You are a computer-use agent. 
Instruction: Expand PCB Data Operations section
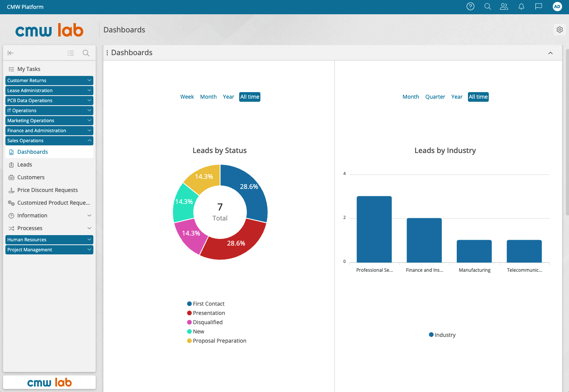click(x=49, y=101)
